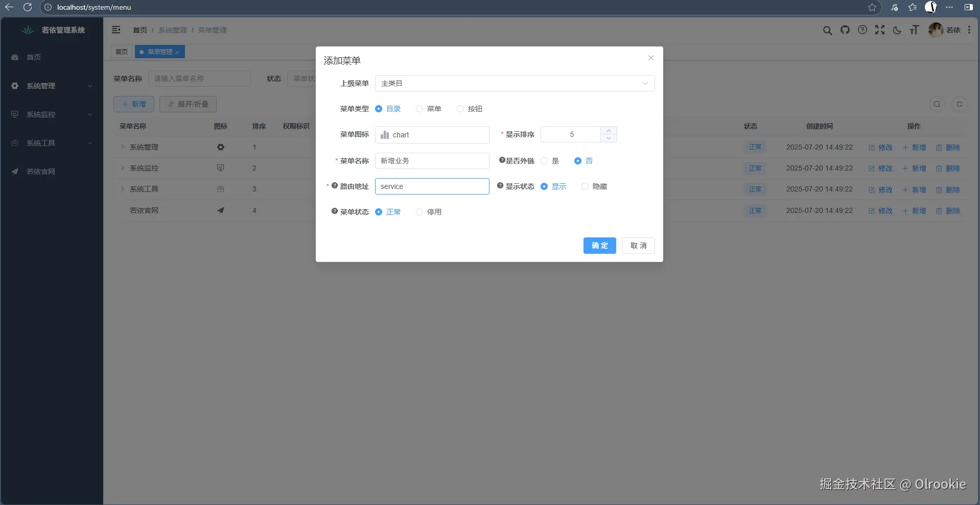The image size is (980, 505).
Task: Open the GitHub source link icon
Action: click(845, 30)
